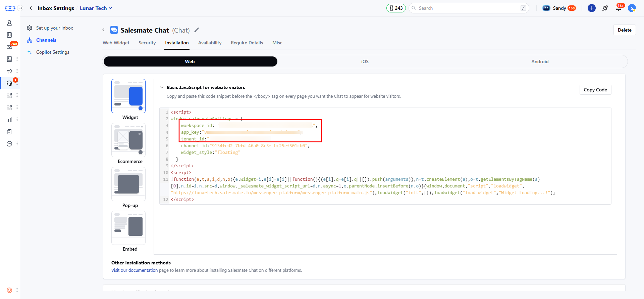Open the rocket icon in top bar
644x299 pixels.
(x=605, y=8)
